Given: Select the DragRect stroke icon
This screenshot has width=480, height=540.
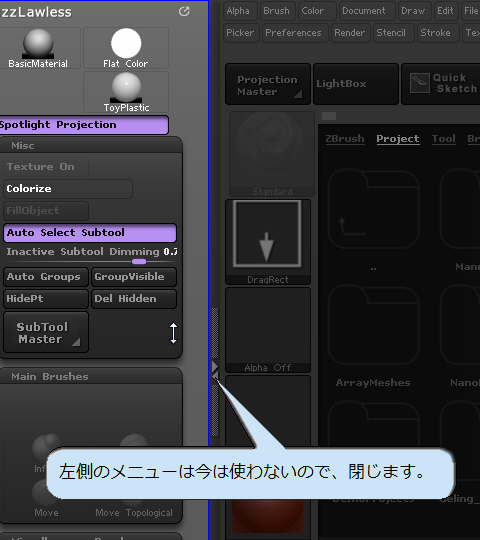Looking at the screenshot, I should pyautogui.click(x=268, y=242).
